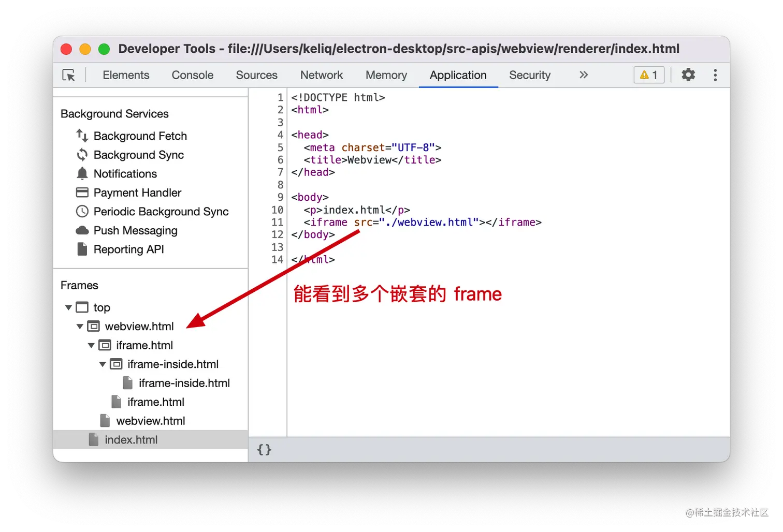Open the three-dot customize menu

click(715, 75)
